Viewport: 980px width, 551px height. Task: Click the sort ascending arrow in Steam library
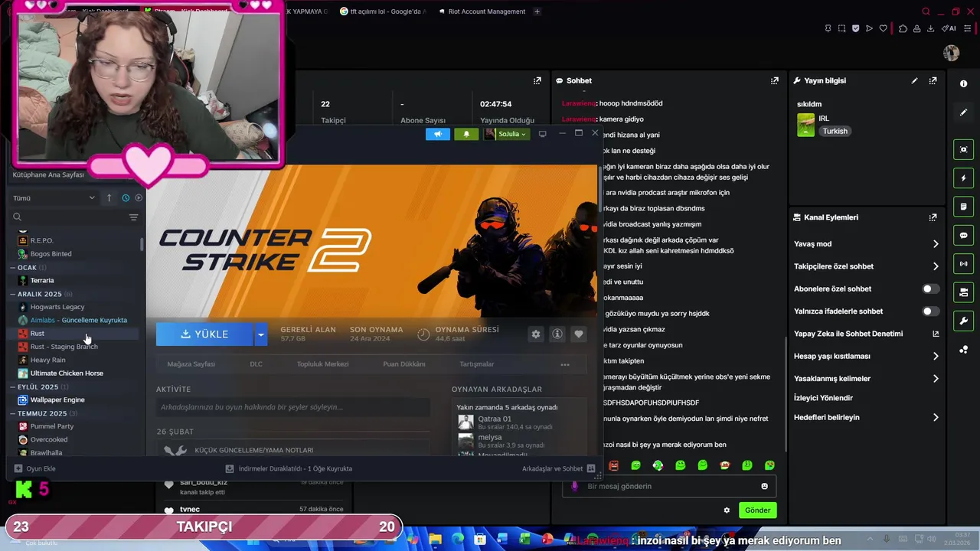click(x=109, y=197)
